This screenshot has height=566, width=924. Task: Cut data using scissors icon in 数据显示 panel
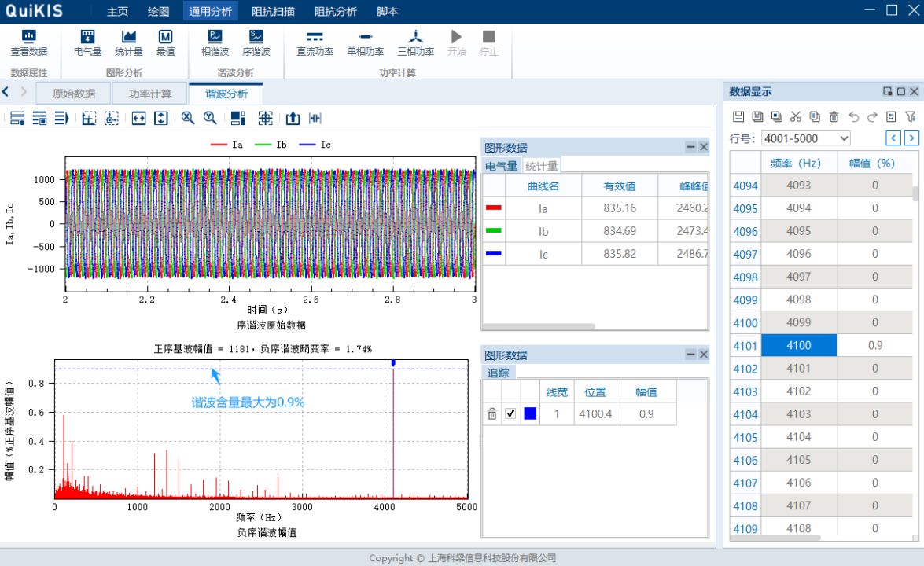click(795, 116)
